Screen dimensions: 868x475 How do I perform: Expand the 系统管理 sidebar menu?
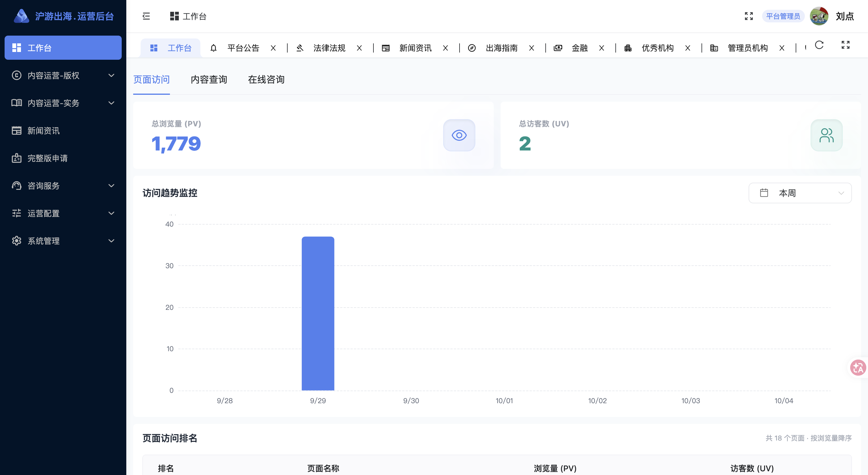coord(63,241)
